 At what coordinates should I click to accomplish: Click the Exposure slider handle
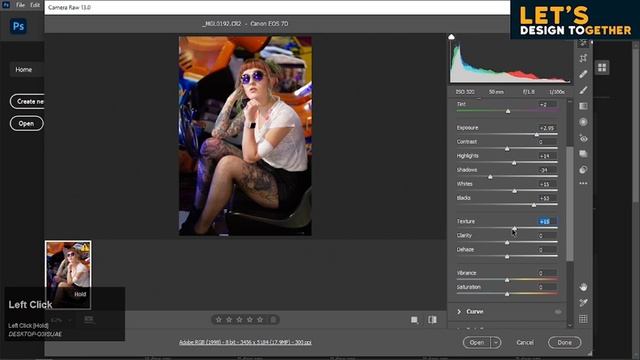coord(537,134)
